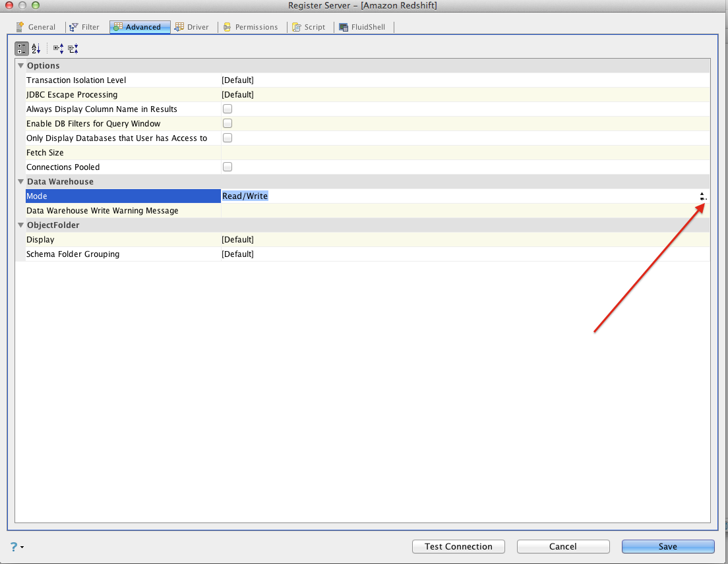The image size is (728, 564).
Task: Select the JDBC Escape Processing label
Action: tap(72, 95)
